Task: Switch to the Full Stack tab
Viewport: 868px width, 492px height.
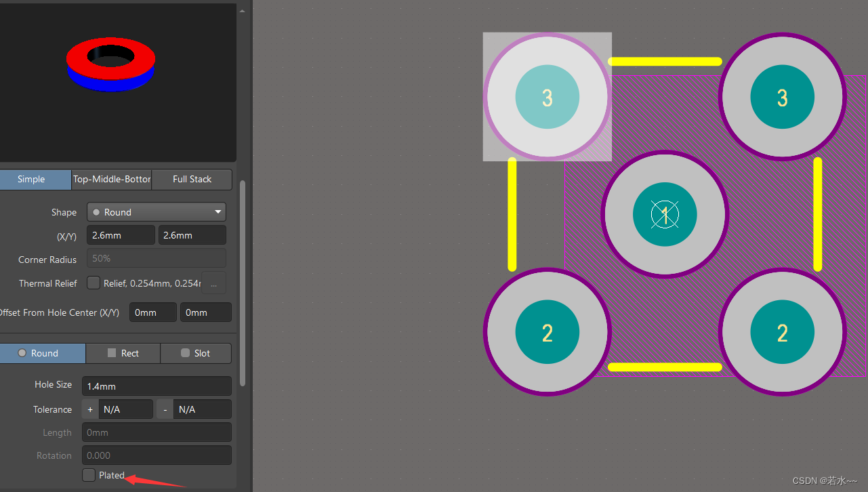Action: 192,179
